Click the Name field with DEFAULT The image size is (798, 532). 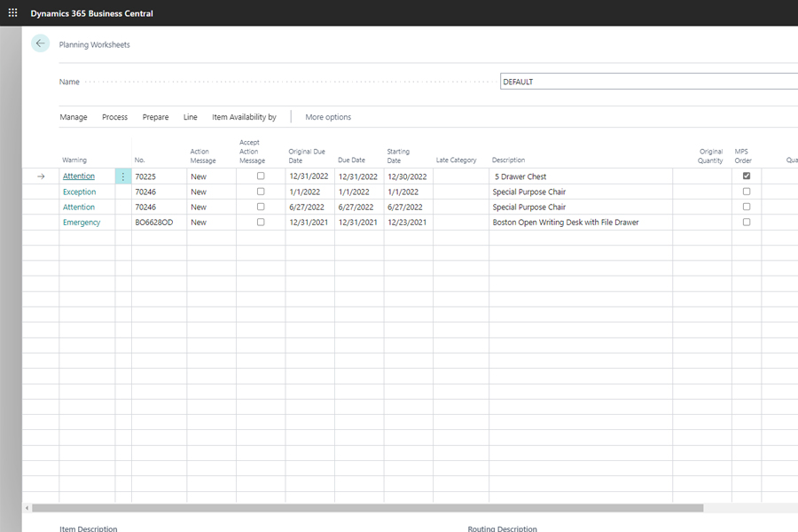click(649, 82)
